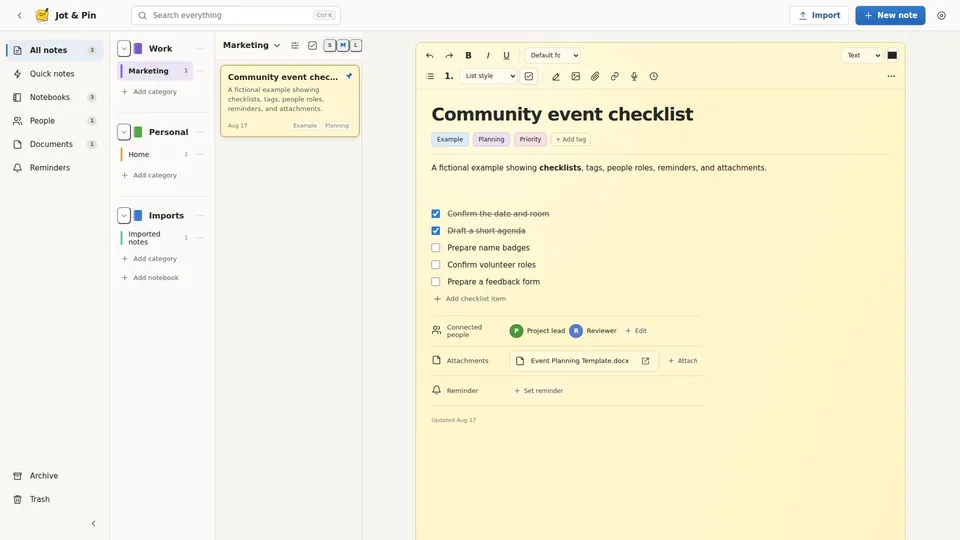Screen dimensions: 960x540
Task: Open Work notebook options ellipsis
Action: (200, 48)
